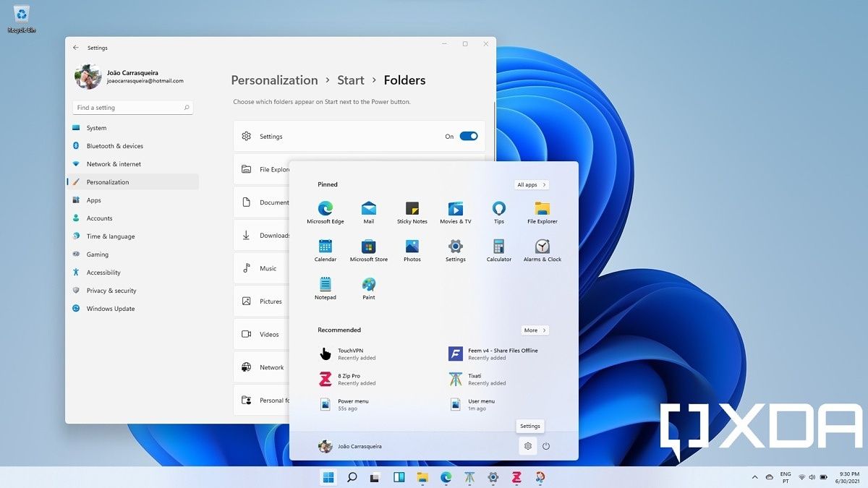Expand More recommended items
The width and height of the screenshot is (868, 488).
(x=535, y=330)
